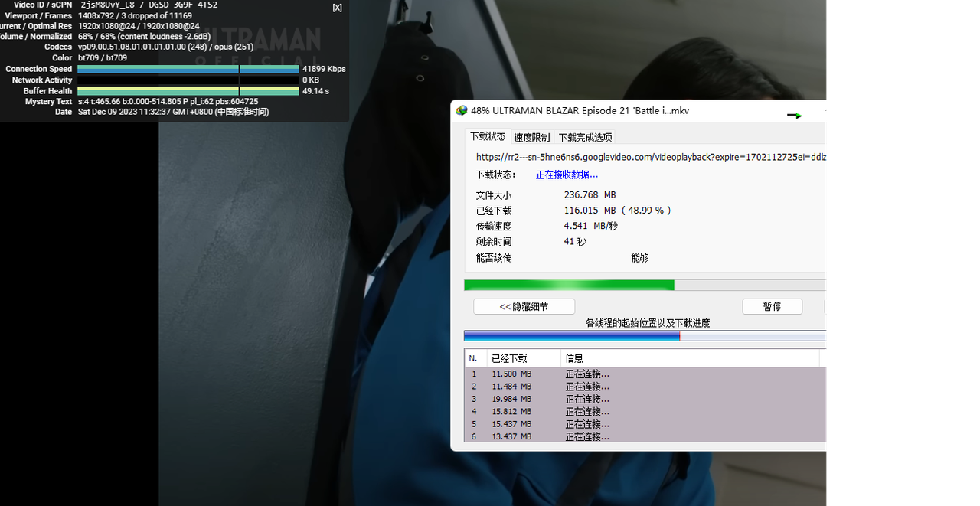Click the 41899 Kbps connection speed value

point(324,69)
